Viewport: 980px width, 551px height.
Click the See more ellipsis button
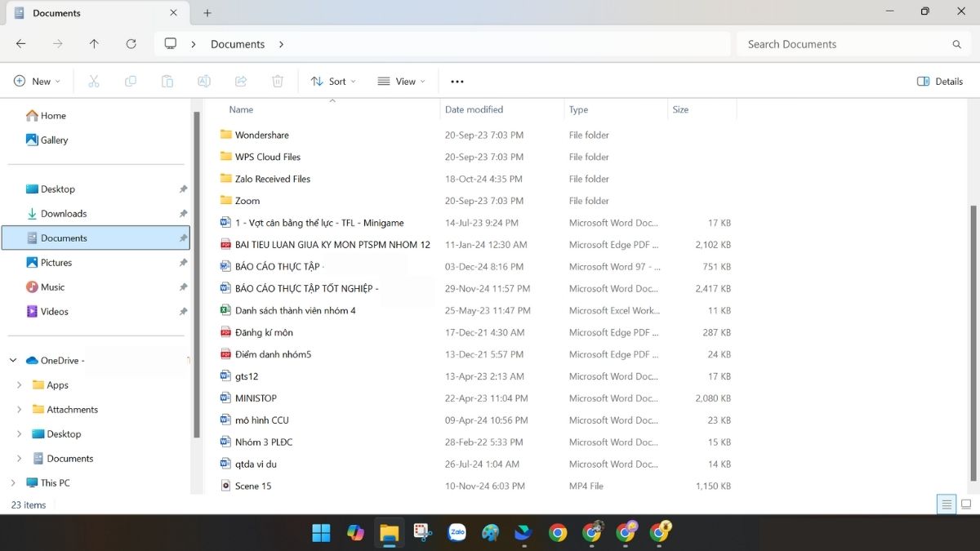tap(457, 82)
